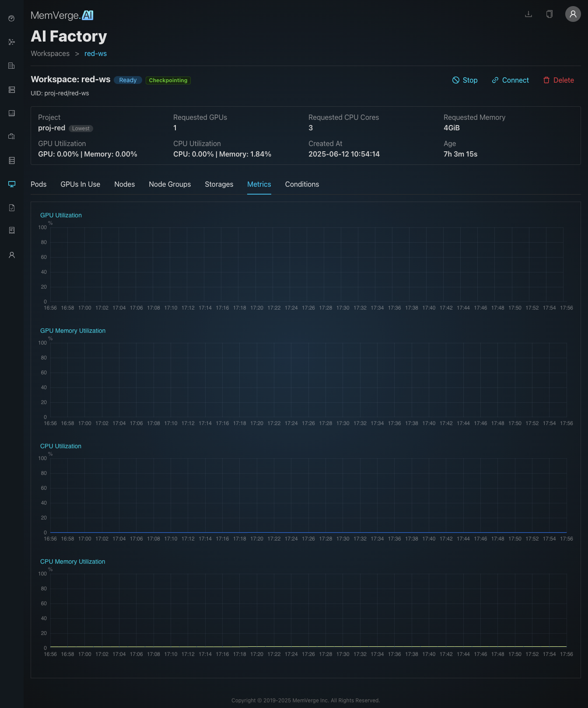Stop the red-ws workspace
The width and height of the screenshot is (588, 708).
click(465, 80)
